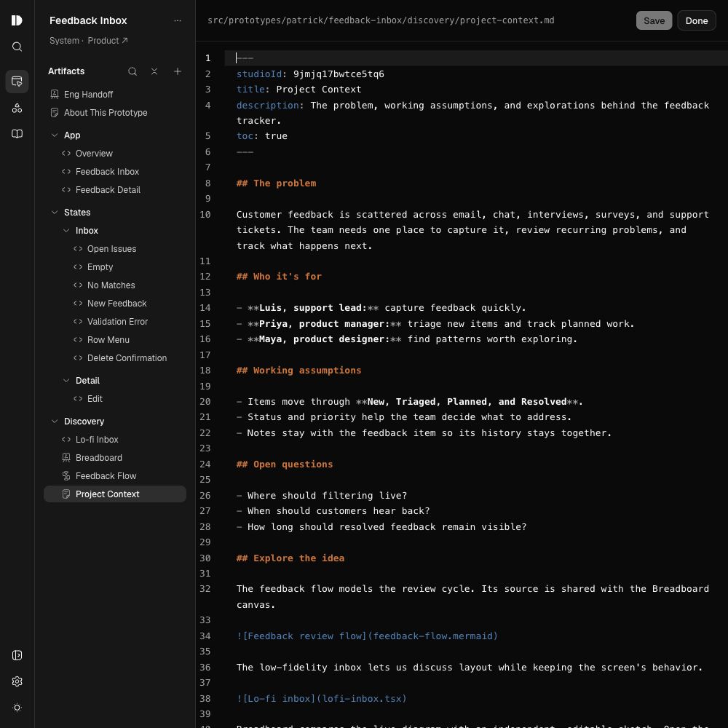Viewport: 728px width, 728px height.
Task: Click the '## Open questions' heading
Action: pos(285,464)
